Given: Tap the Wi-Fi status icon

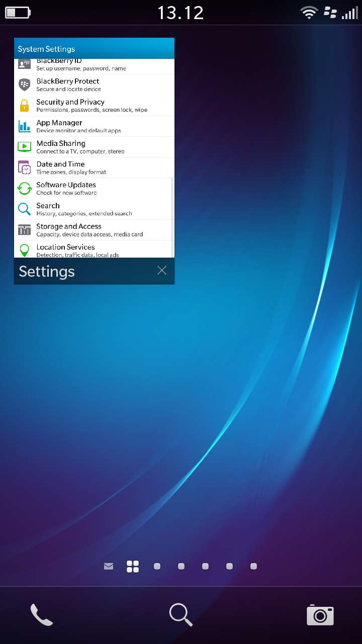Looking at the screenshot, I should pos(309,13).
